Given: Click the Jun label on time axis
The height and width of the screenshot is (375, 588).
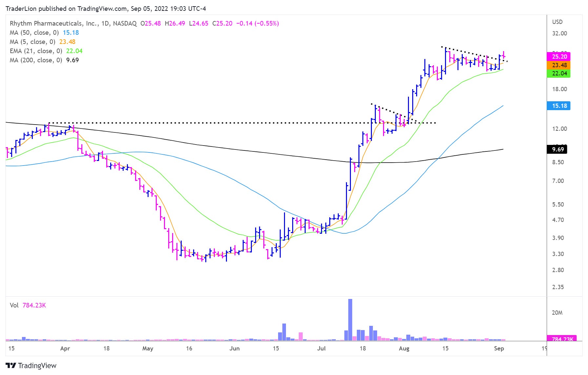Looking at the screenshot, I should point(234,348).
